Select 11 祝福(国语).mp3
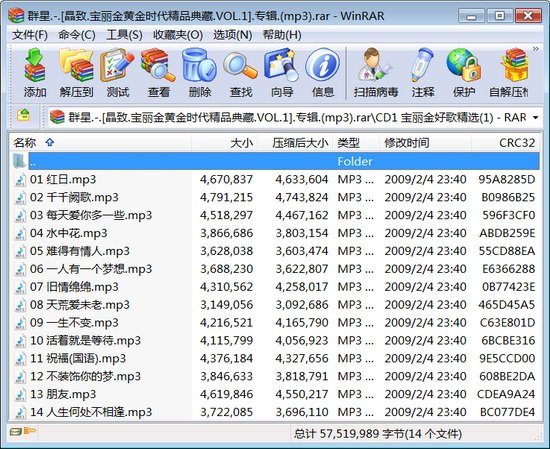Image resolution: width=550 pixels, height=449 pixels. point(275,358)
